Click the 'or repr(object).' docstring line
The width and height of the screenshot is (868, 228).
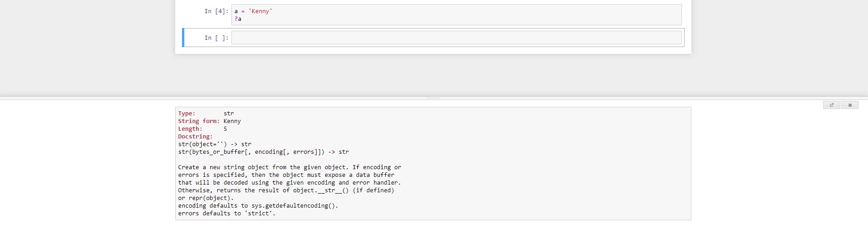click(206, 198)
